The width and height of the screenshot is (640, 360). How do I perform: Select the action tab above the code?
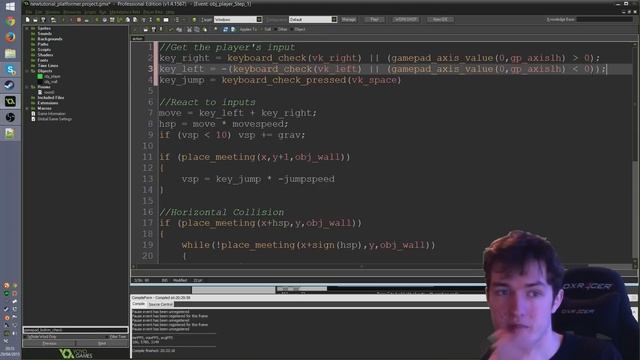138,38
